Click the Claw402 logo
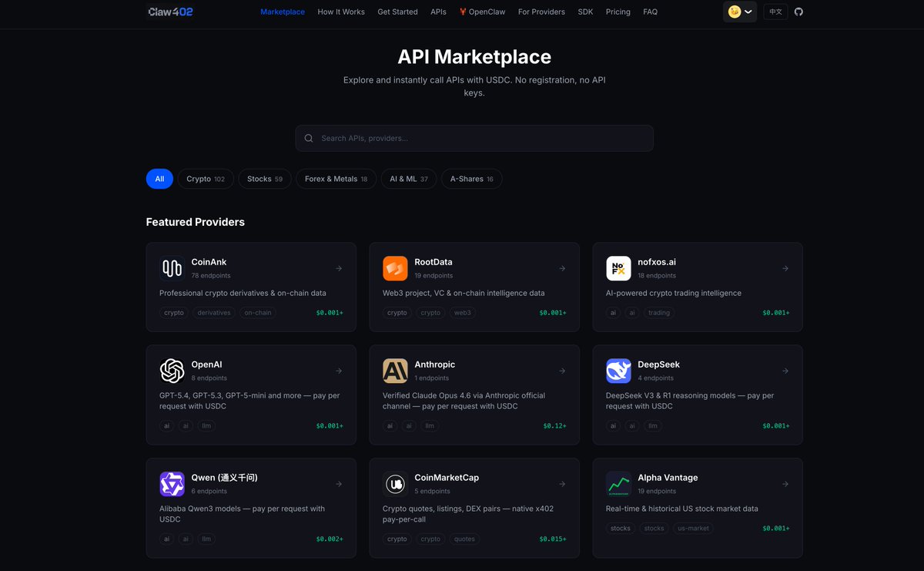Image resolution: width=924 pixels, height=571 pixels. click(x=170, y=12)
